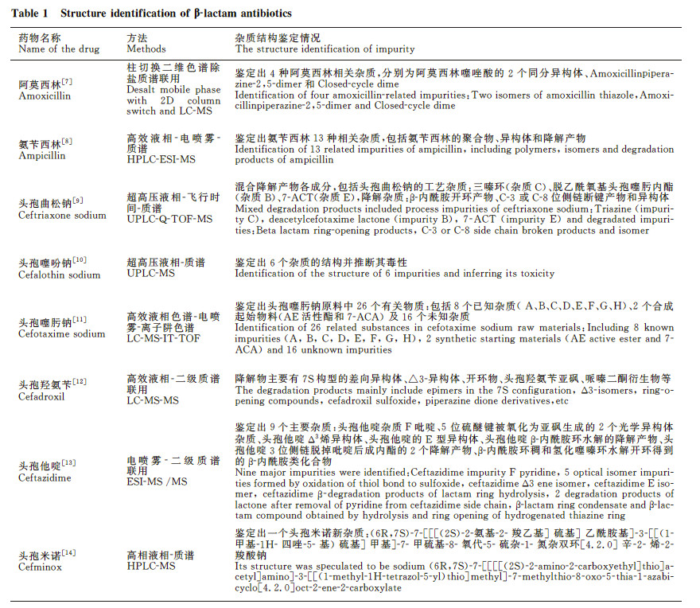Open citation [11] beside Cefotaxime sodium

point(79,319)
